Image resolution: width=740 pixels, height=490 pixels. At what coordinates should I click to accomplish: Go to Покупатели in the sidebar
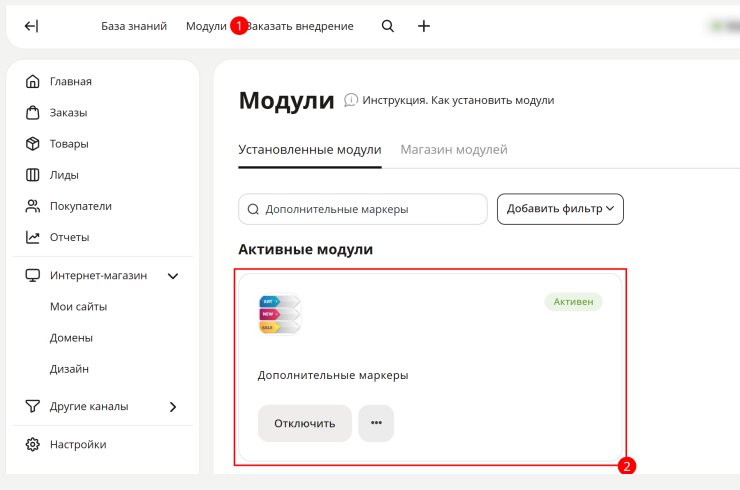tap(81, 206)
